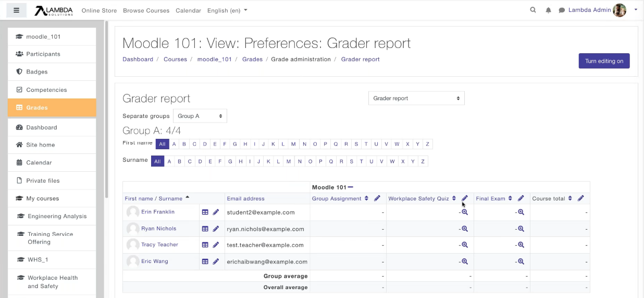Open Dashboard in the sidebar
This screenshot has width=644, height=298.
click(x=52, y=127)
